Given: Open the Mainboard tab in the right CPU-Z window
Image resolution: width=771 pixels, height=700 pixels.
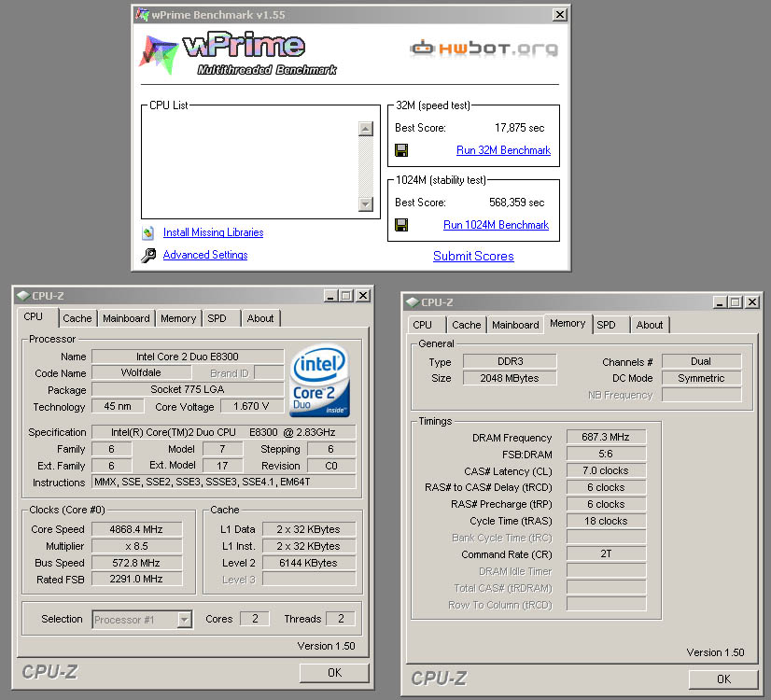Looking at the screenshot, I should tap(515, 325).
